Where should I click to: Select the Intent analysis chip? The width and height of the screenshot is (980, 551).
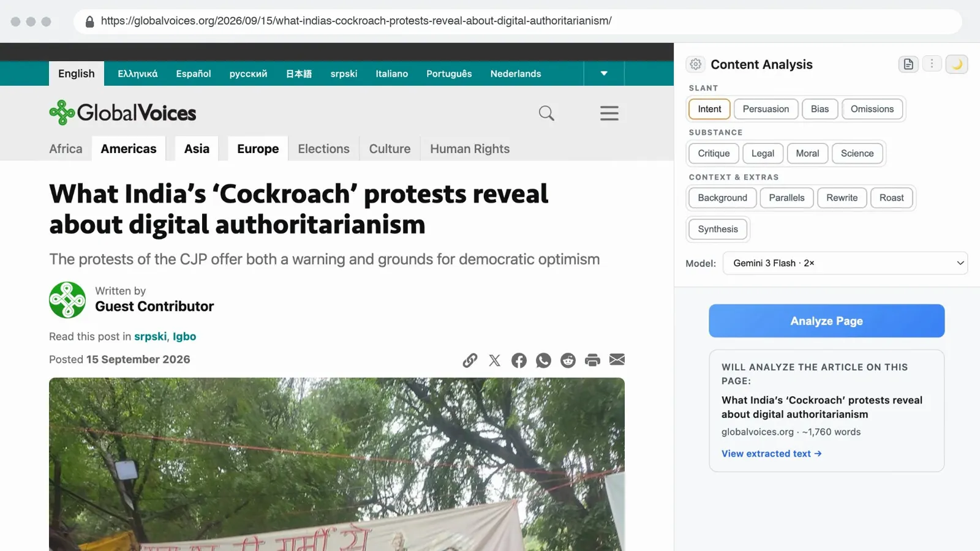(x=709, y=109)
